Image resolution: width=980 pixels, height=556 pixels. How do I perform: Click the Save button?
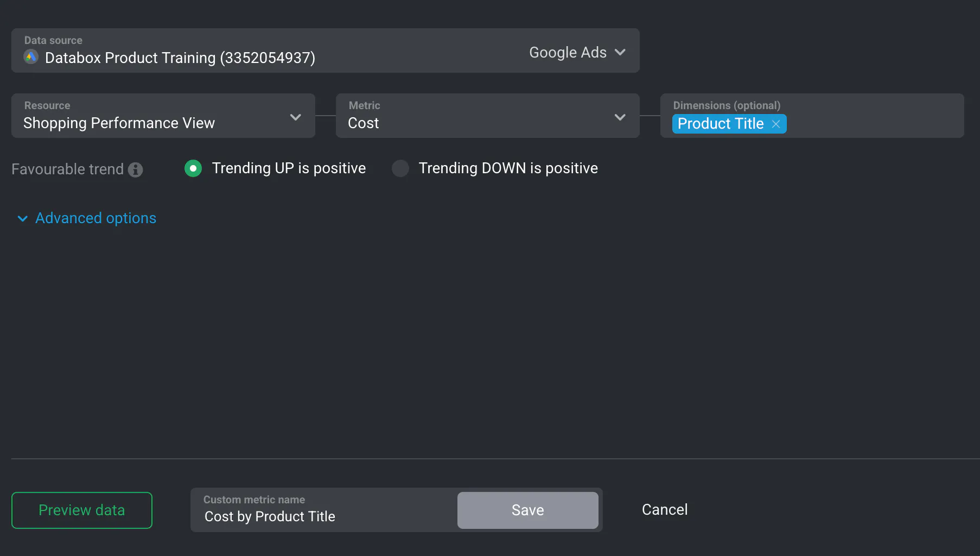pyautogui.click(x=527, y=510)
